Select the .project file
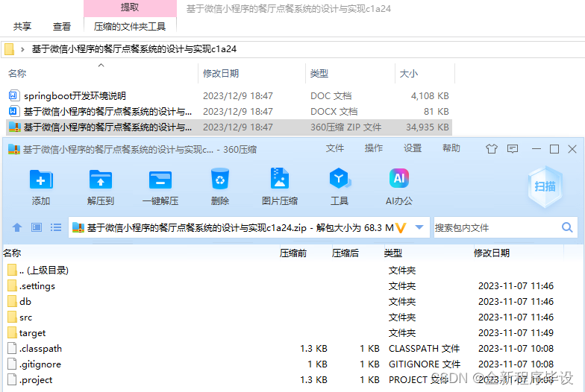Image resolution: width=585 pixels, height=392 pixels. click(30, 380)
